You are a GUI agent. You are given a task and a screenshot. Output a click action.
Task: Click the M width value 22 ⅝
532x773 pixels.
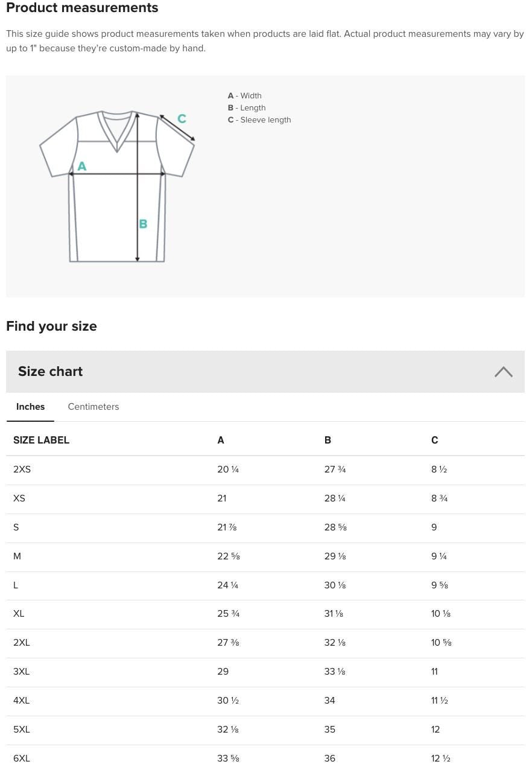click(229, 556)
